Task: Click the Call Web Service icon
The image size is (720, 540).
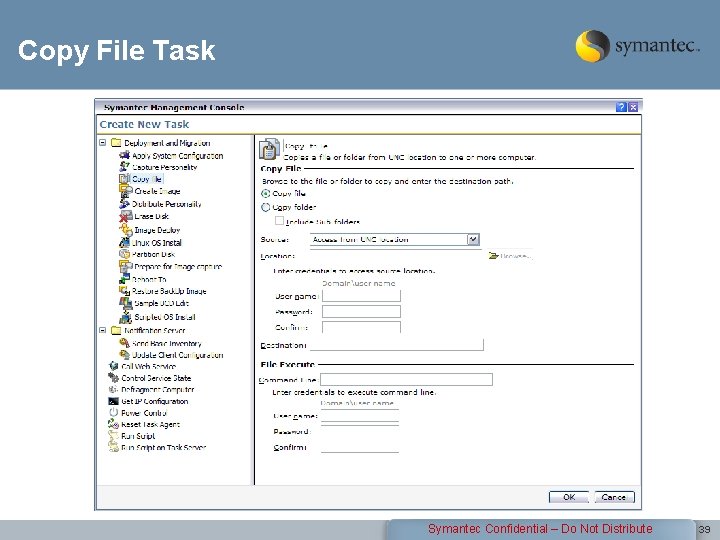Action: (x=113, y=366)
